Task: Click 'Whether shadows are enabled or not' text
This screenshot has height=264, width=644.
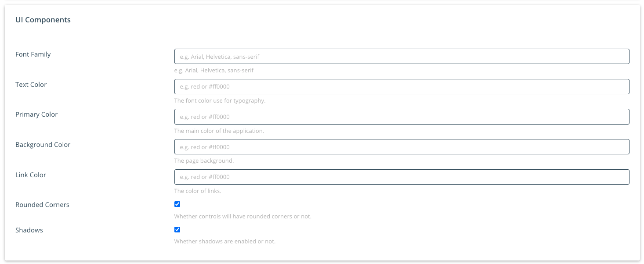Action: coord(224,242)
